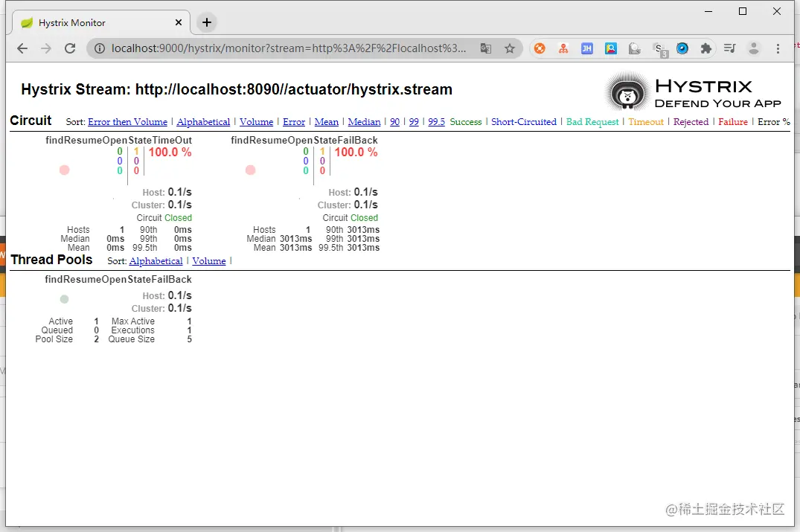Sort thread pools Alphabetical
800x532 pixels.
156,261
